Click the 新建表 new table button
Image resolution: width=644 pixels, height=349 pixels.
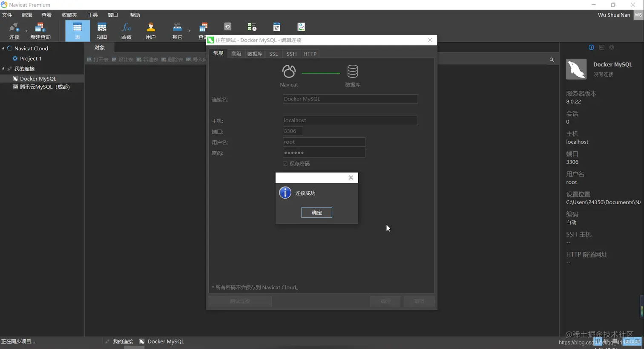pos(147,60)
